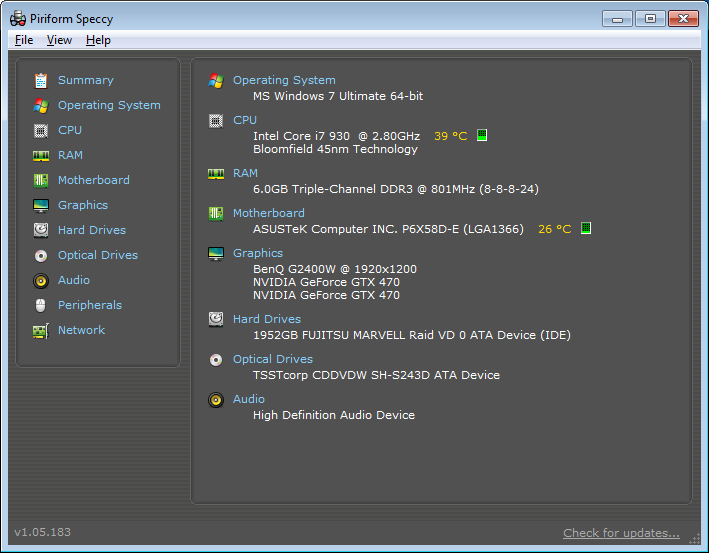
Task: Open Graphics section from sidebar
Action: [x=83, y=205]
